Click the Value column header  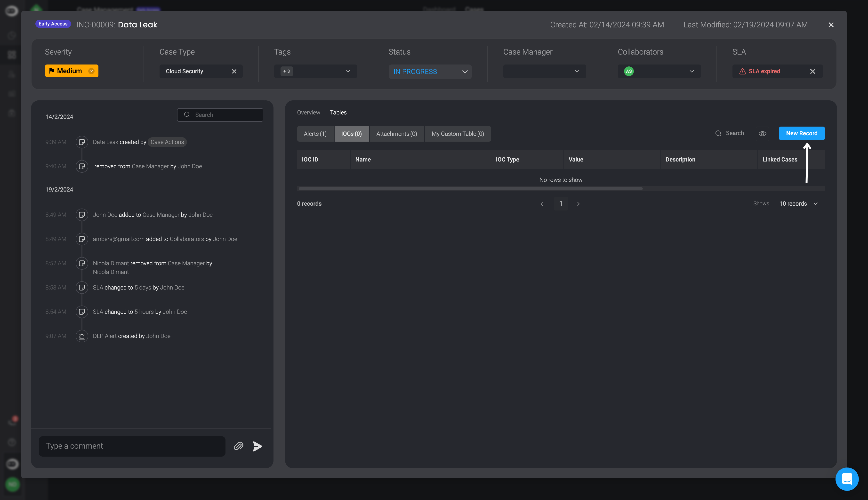(612, 159)
